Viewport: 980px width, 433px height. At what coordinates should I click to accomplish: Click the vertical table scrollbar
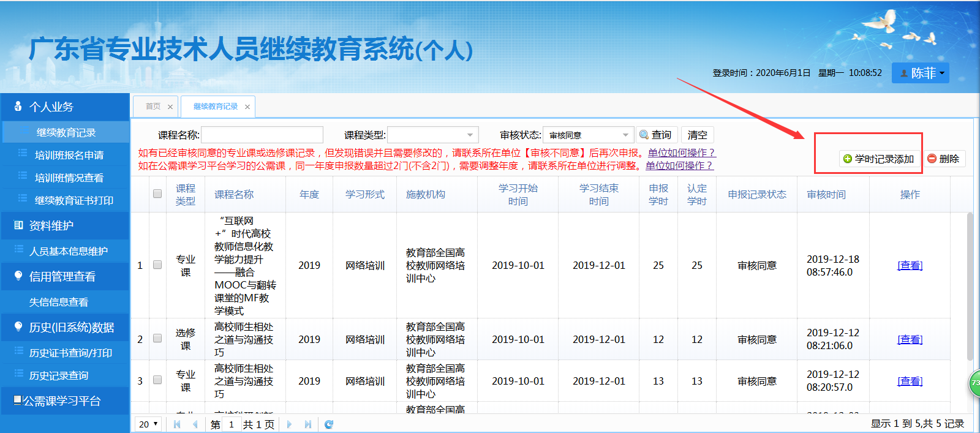click(x=970, y=286)
